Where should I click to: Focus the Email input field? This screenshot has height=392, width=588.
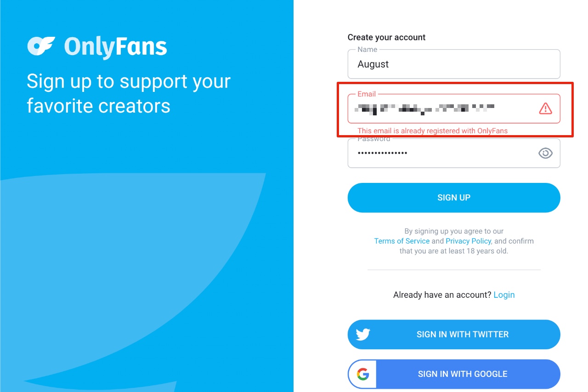(454, 108)
